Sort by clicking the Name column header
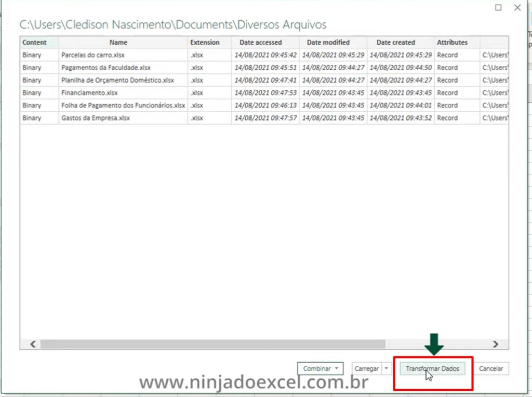Screen dimensions: 532x397 tap(118, 42)
